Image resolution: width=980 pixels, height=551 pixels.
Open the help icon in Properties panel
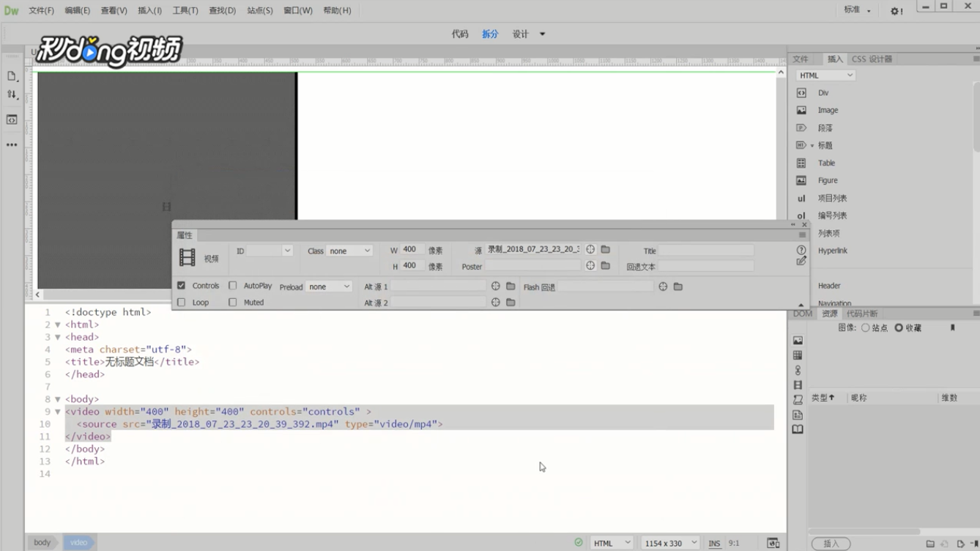coord(801,250)
